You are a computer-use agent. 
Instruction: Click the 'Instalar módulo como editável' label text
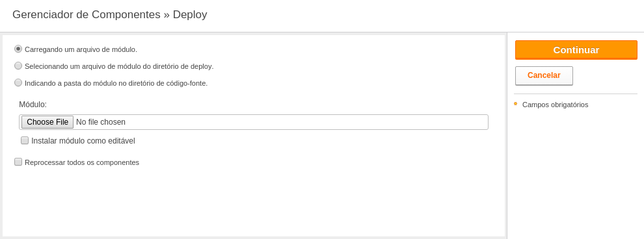[83, 141]
